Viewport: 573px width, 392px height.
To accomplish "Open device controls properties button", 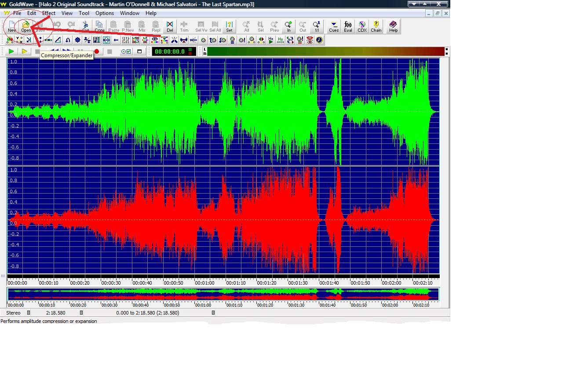I will (x=126, y=51).
